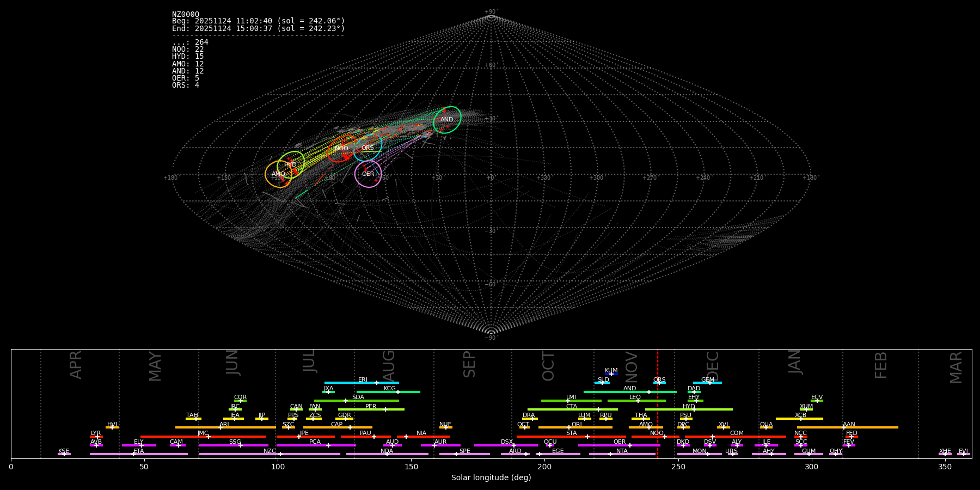Select the yellow-green HYD radiant circle on the map
980x490 pixels.
pos(291,164)
